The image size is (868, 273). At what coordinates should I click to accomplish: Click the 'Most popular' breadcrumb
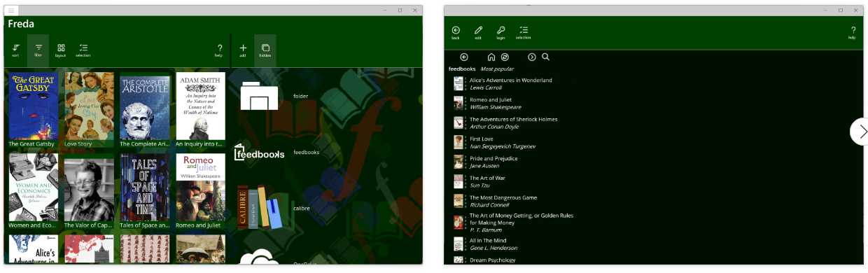coord(497,69)
